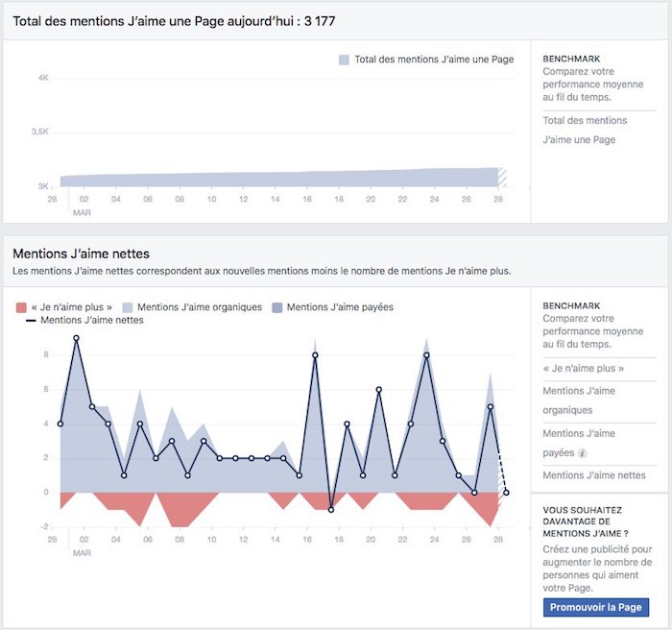This screenshot has height=630, width=672.
Task: Click the MAR month label under top chart
Action: coord(82,212)
